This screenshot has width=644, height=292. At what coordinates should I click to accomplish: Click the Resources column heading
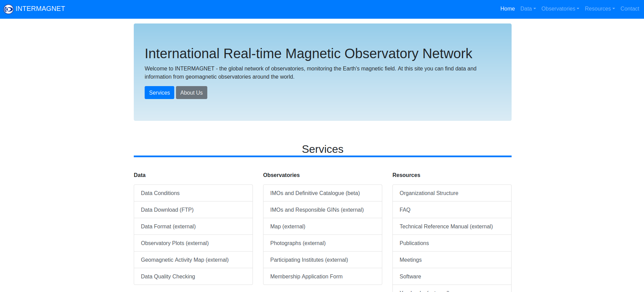coord(406,175)
